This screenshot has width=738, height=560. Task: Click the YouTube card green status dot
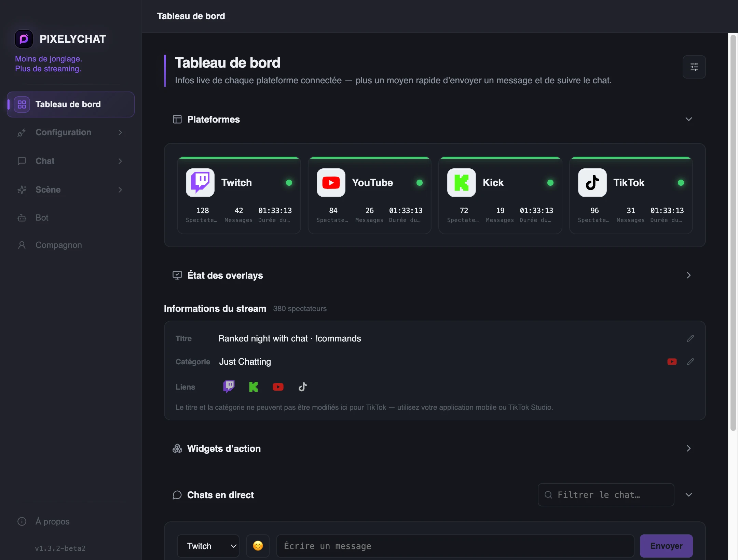pyautogui.click(x=420, y=183)
